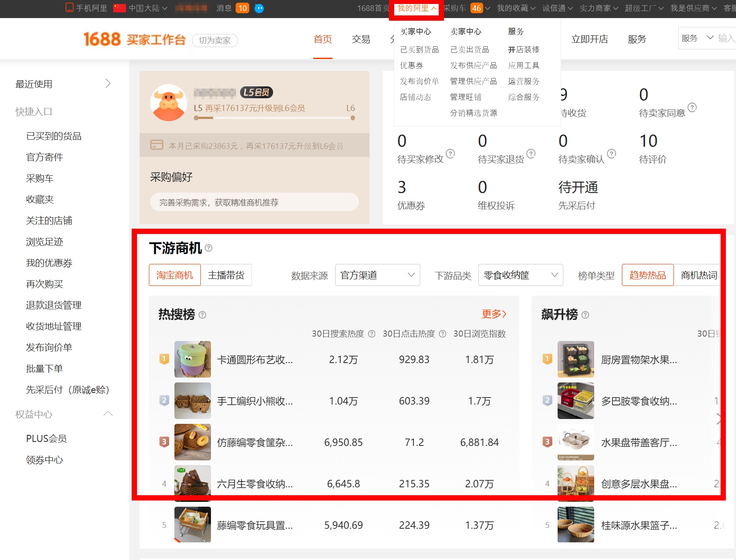Click 待评价 count 10
The height and width of the screenshot is (560, 736).
click(648, 141)
